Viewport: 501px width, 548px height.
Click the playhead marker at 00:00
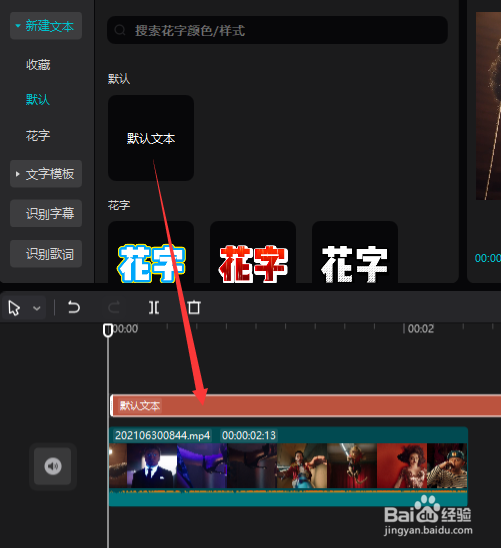click(x=108, y=330)
